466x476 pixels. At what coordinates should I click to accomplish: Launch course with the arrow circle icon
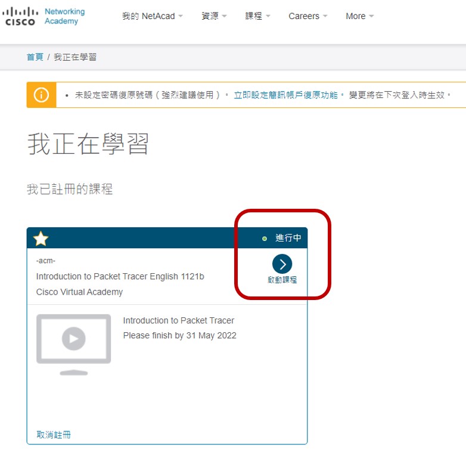click(x=282, y=264)
